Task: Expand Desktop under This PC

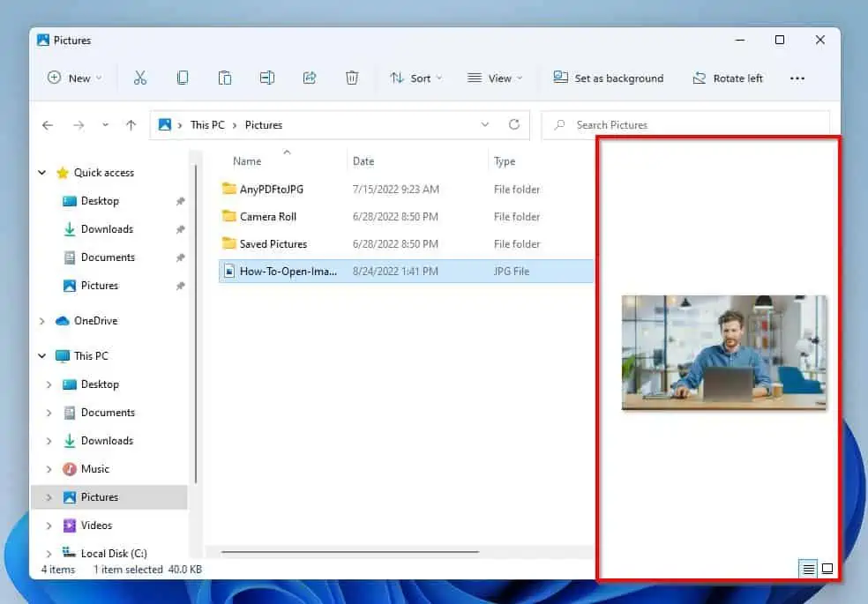Action: pyautogui.click(x=49, y=384)
